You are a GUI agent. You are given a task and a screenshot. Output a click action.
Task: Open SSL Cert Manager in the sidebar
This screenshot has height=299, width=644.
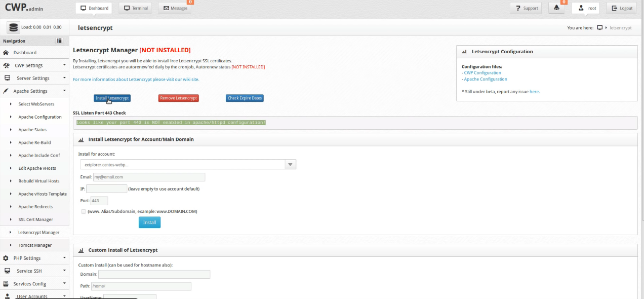[35, 219]
